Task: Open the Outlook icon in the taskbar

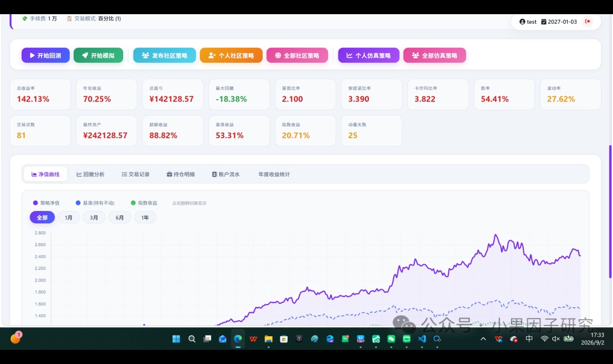Action: tap(222, 339)
